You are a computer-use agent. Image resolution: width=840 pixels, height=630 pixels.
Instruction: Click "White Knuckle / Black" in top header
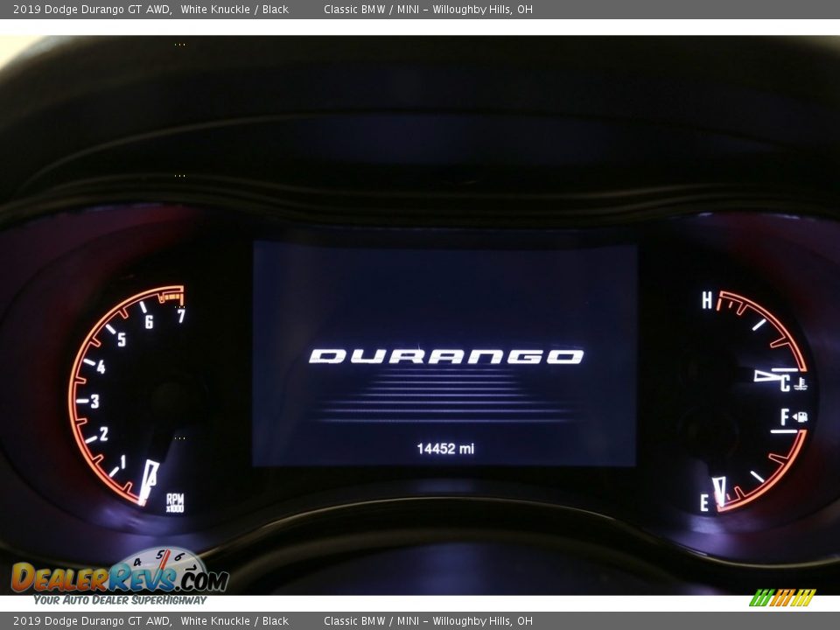[234, 10]
